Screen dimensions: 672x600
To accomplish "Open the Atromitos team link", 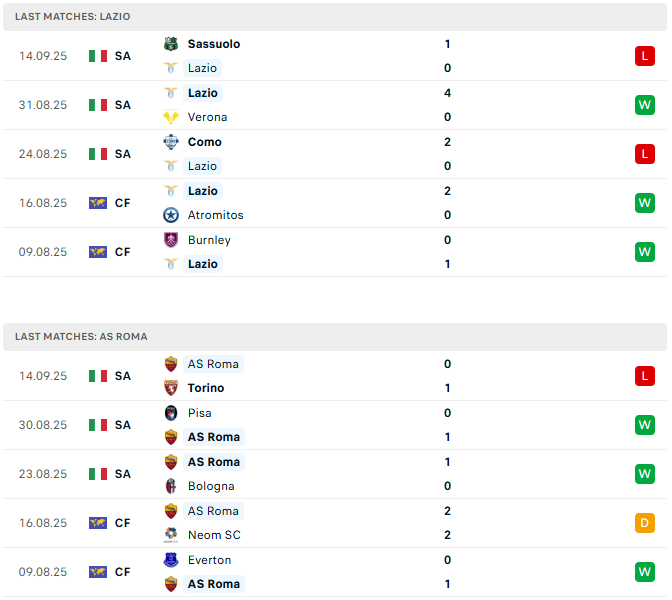I will tap(216, 215).
